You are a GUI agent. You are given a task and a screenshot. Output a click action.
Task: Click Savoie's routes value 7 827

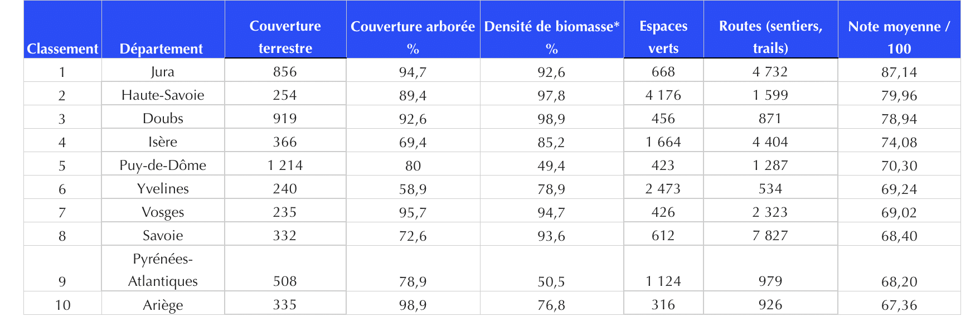770,235
